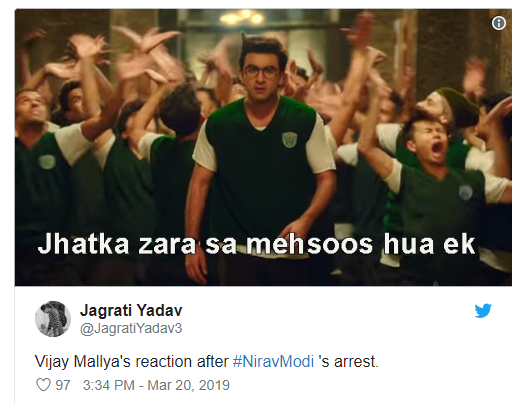Open the Twitter bird logo link
Image resolution: width=512 pixels, height=404 pixels.
(x=483, y=311)
